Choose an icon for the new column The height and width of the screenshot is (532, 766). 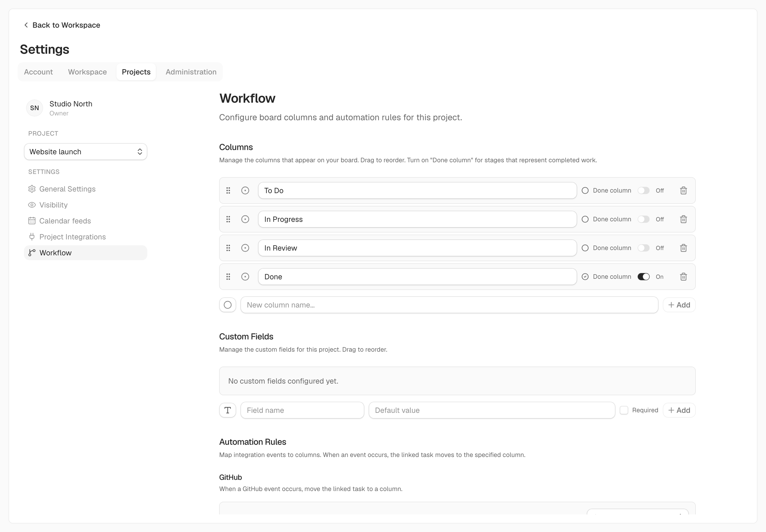click(228, 305)
